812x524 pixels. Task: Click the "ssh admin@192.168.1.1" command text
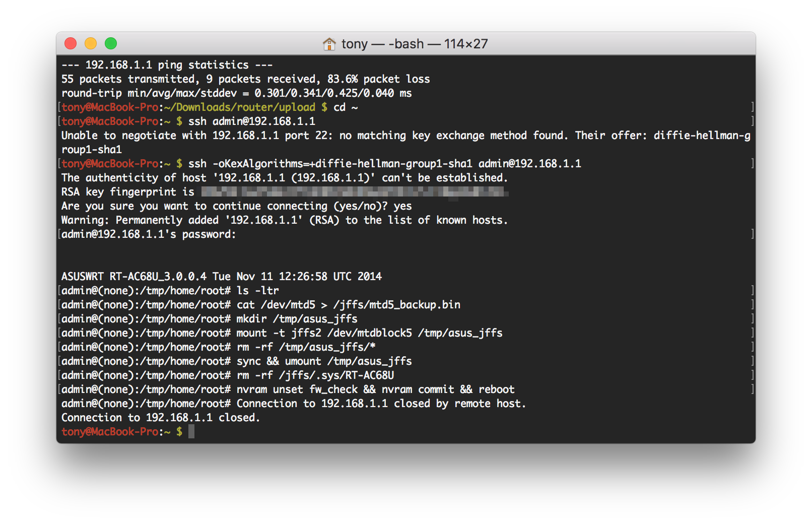(251, 121)
